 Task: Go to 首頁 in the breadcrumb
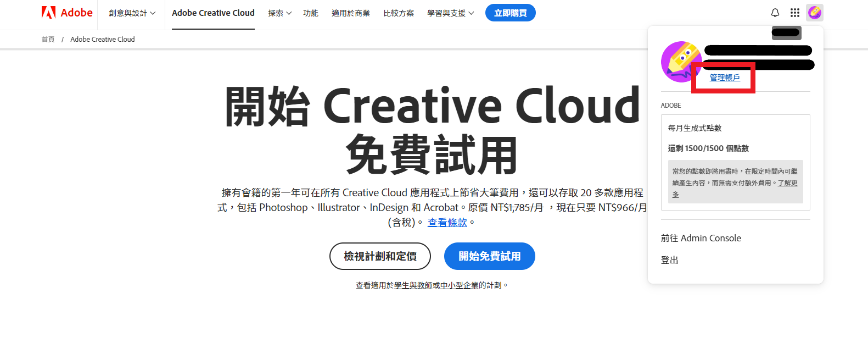48,40
